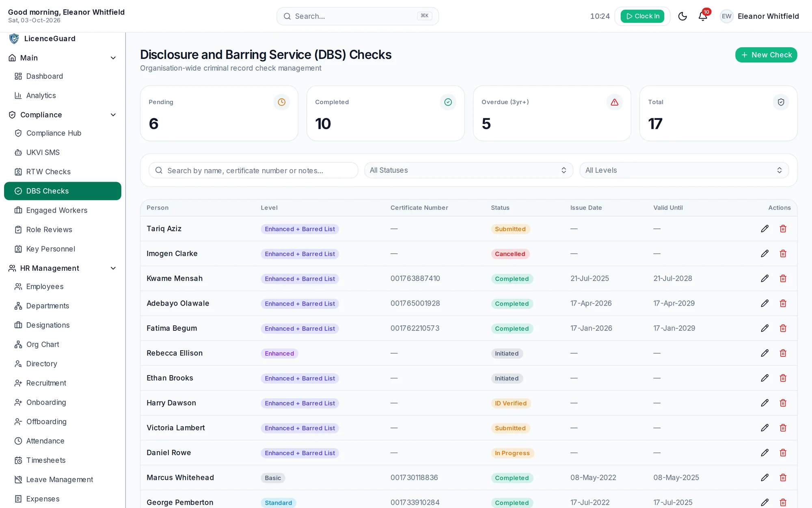
Task: Edit Ethan Brooks' check
Action: click(765, 378)
